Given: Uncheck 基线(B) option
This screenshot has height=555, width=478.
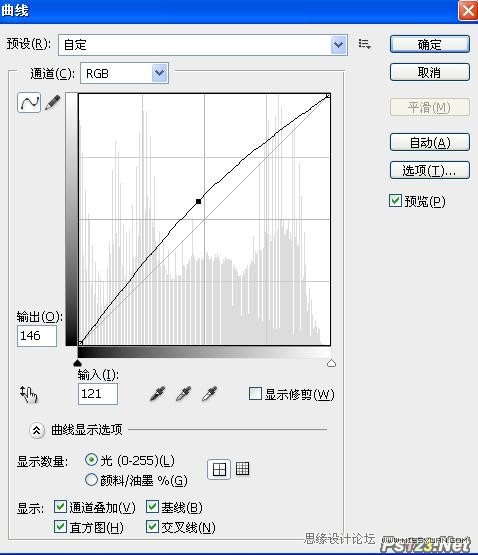Looking at the screenshot, I should (x=152, y=507).
